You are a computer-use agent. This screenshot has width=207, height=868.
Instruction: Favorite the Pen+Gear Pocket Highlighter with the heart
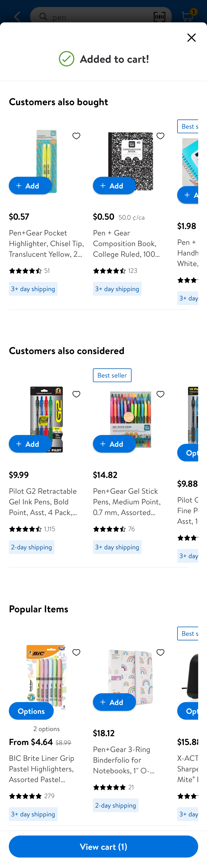tap(76, 136)
